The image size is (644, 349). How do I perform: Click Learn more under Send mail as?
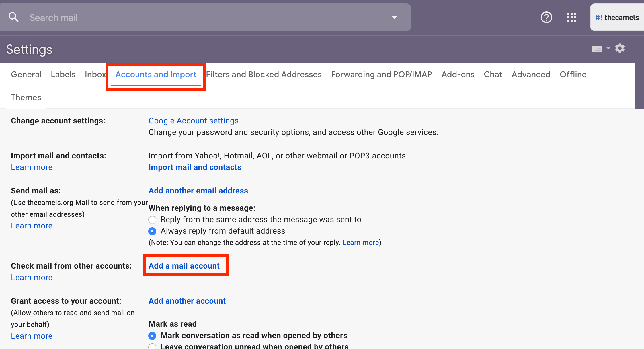click(x=32, y=226)
